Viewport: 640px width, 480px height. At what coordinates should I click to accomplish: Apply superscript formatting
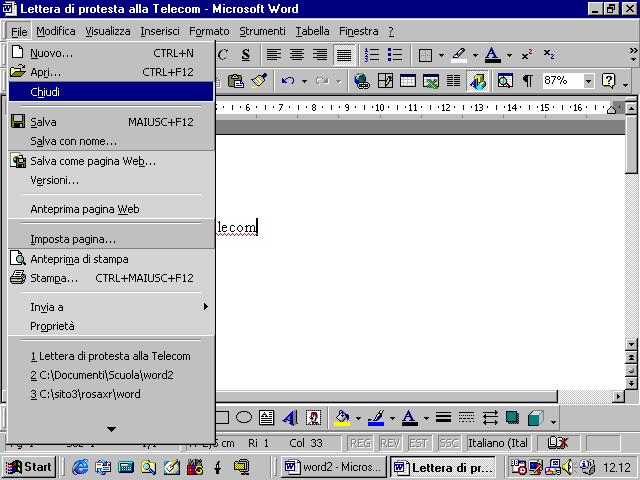point(527,55)
